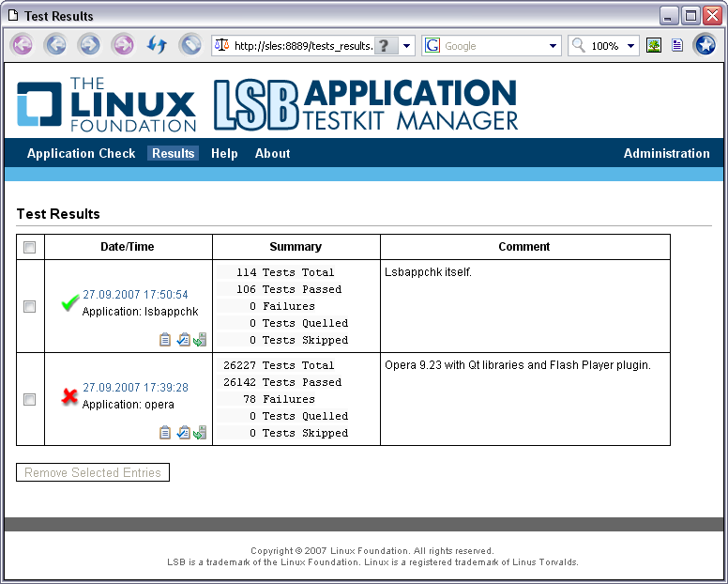Open result link 27.09.2007 17:50:54
This screenshot has width=728, height=584.
tap(135, 295)
